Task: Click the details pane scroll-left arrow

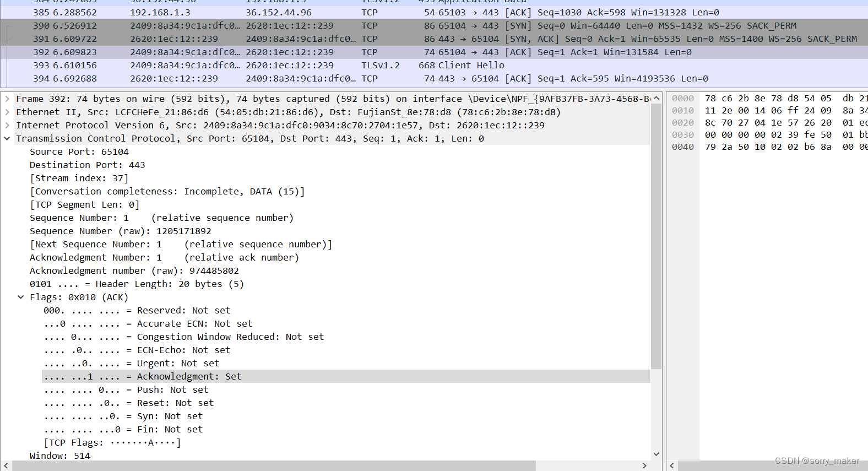Action: (6, 466)
